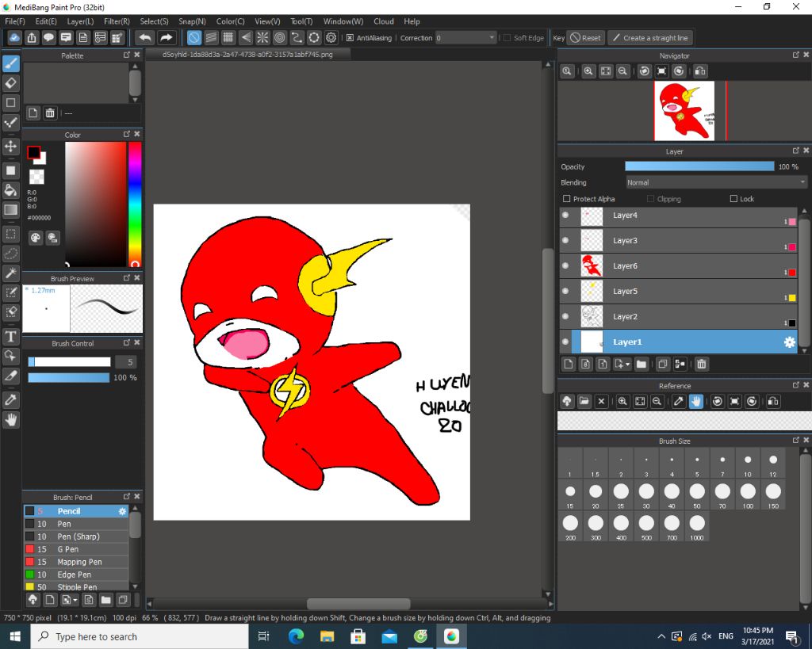Viewport: 812px width, 649px height.
Task: Select the Brush tool in left toolbar
Action: (11, 63)
